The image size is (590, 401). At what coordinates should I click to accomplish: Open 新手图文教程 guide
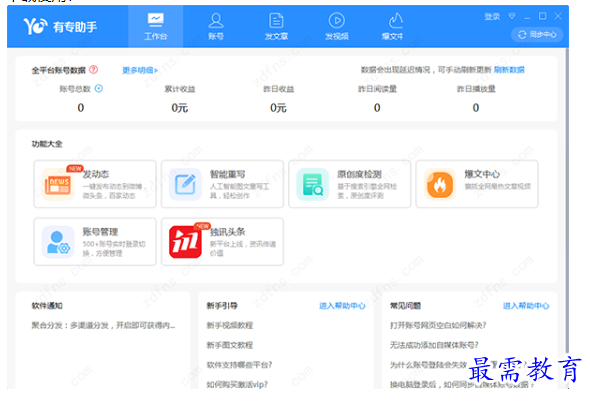click(x=230, y=345)
